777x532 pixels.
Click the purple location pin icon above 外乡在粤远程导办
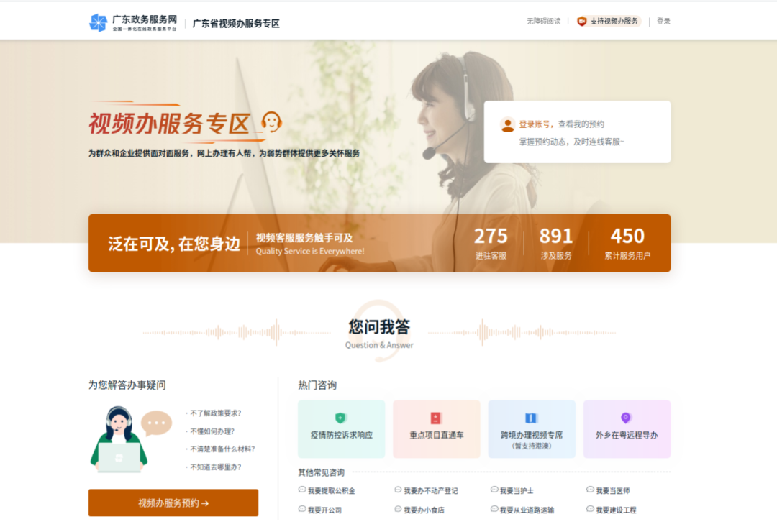coord(626,418)
